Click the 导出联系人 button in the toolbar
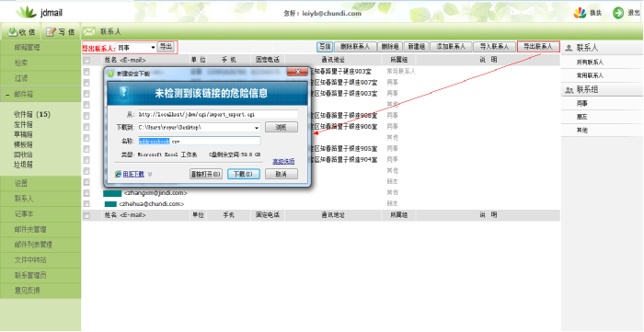This screenshot has width=644, height=332. click(538, 47)
